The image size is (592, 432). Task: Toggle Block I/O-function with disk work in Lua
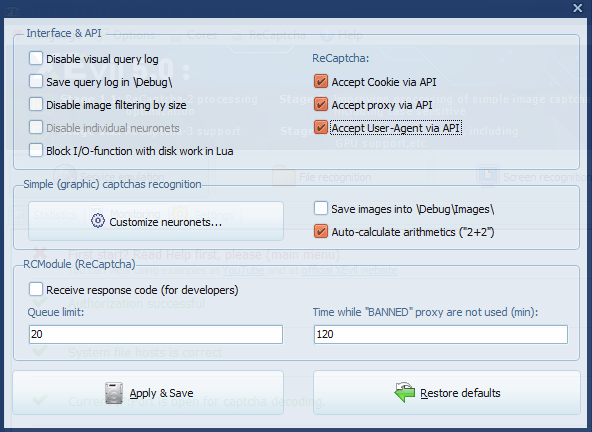pos(36,151)
